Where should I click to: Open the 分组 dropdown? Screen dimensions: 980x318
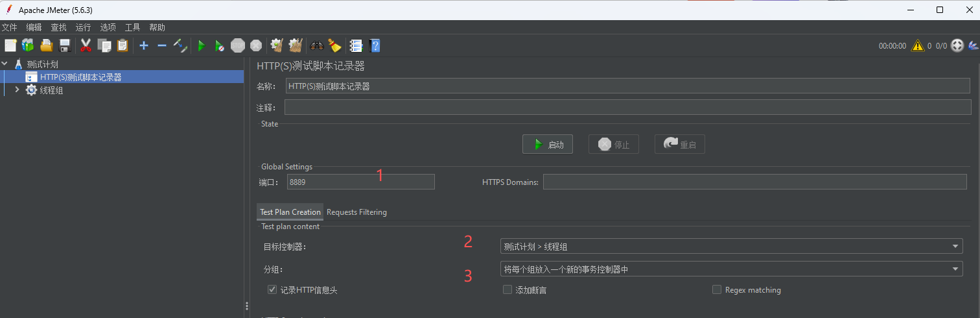point(732,269)
